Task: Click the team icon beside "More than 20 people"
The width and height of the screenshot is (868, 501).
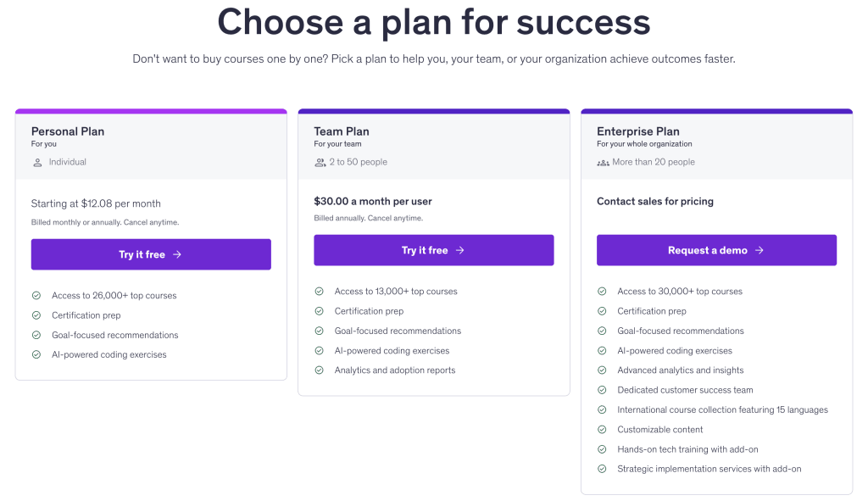Action: 603,162
